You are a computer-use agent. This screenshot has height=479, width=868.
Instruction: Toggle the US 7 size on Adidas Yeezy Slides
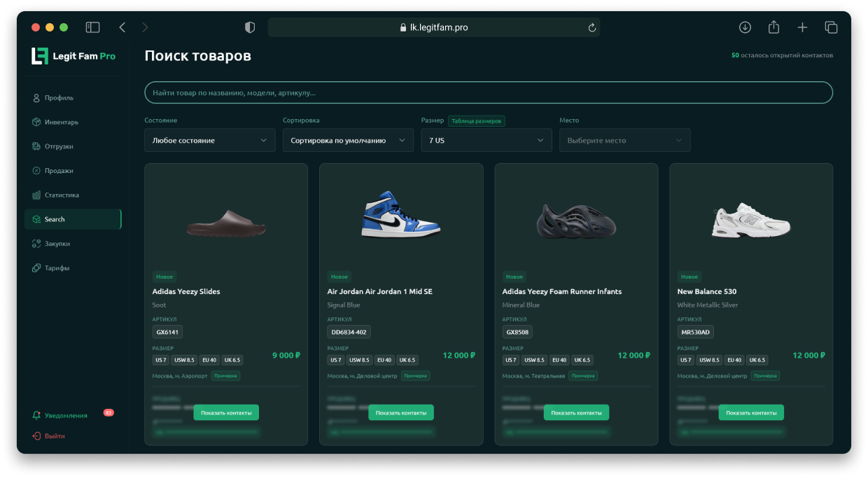(160, 359)
